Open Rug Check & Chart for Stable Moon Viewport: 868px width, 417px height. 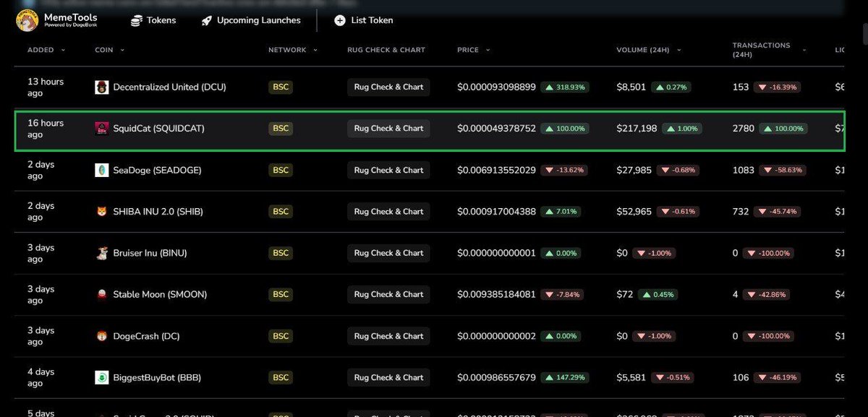[388, 295]
